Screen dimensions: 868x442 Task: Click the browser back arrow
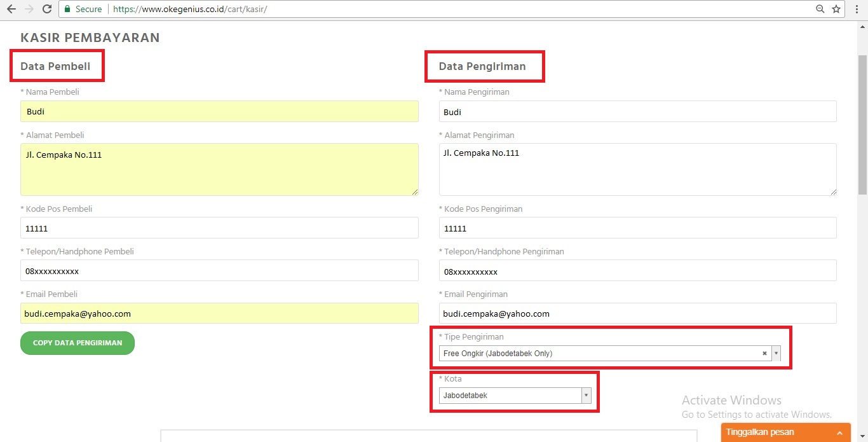coord(11,9)
